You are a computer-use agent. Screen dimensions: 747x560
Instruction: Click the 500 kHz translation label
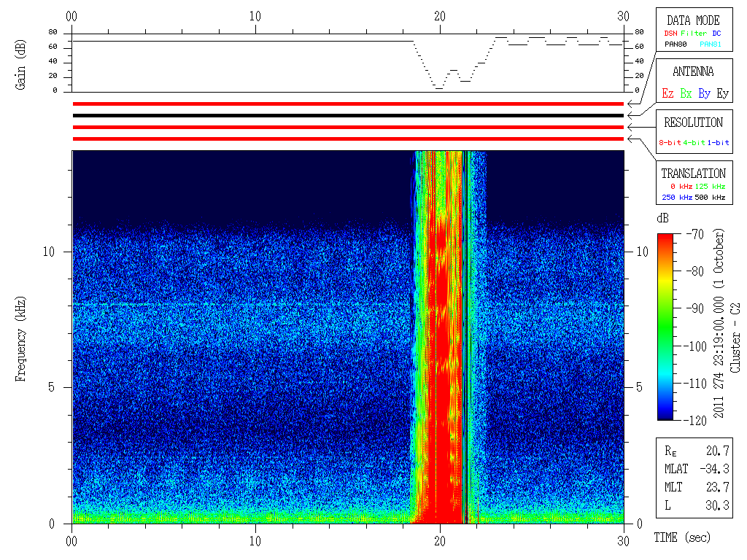pyautogui.click(x=710, y=198)
